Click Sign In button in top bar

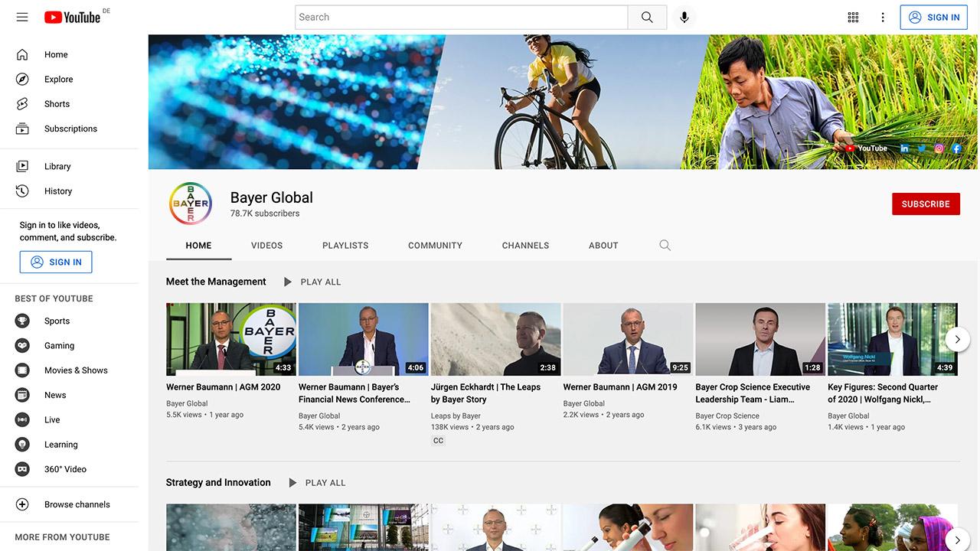click(933, 17)
